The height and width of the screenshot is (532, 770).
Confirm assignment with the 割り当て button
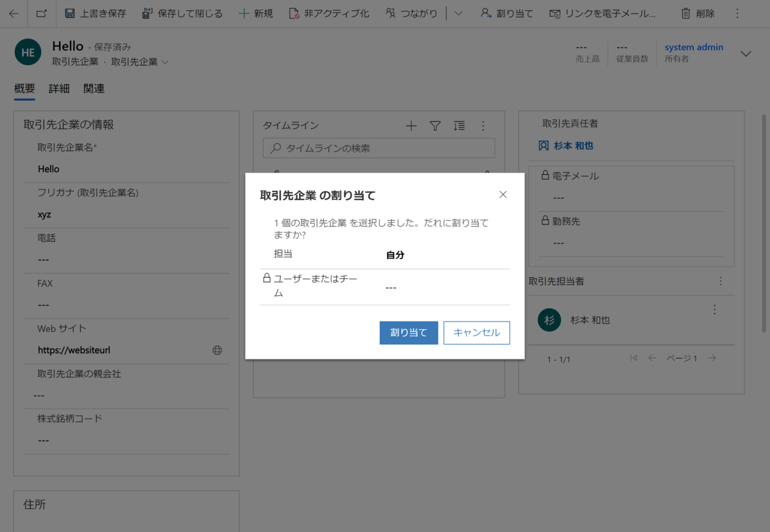coord(408,332)
